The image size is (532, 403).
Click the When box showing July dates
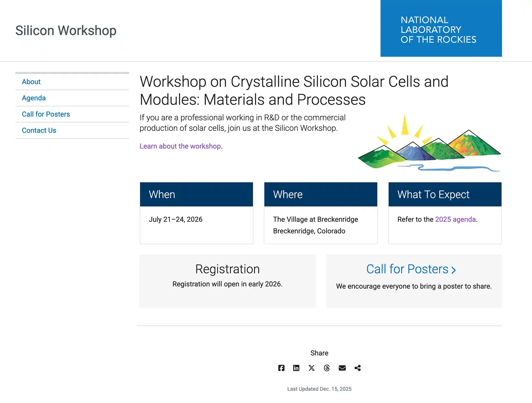(x=196, y=213)
